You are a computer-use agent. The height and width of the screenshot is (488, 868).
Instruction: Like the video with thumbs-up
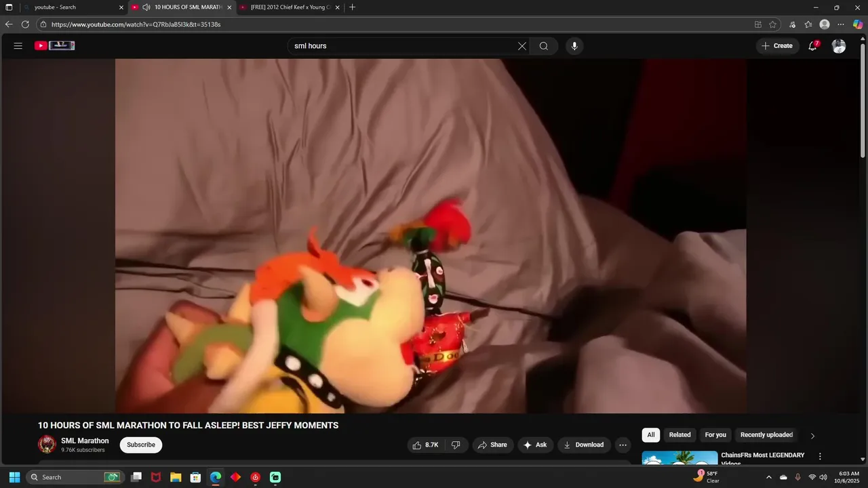tap(426, 445)
